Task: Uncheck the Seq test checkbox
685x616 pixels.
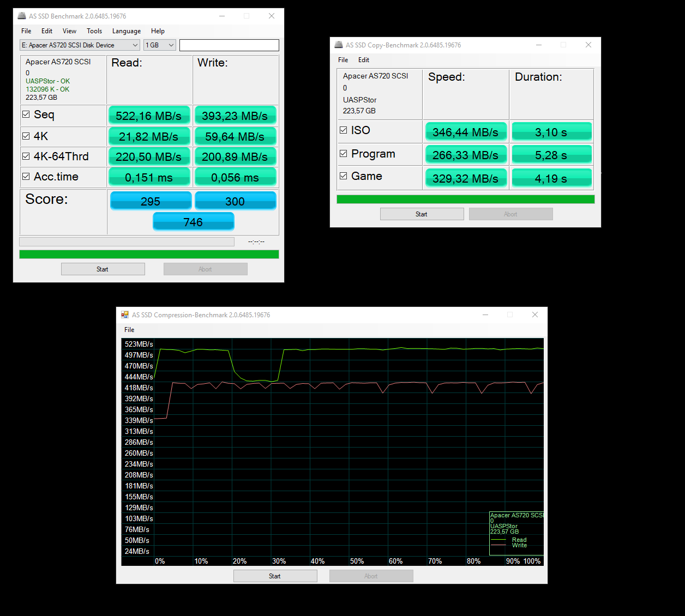Action: (x=26, y=114)
